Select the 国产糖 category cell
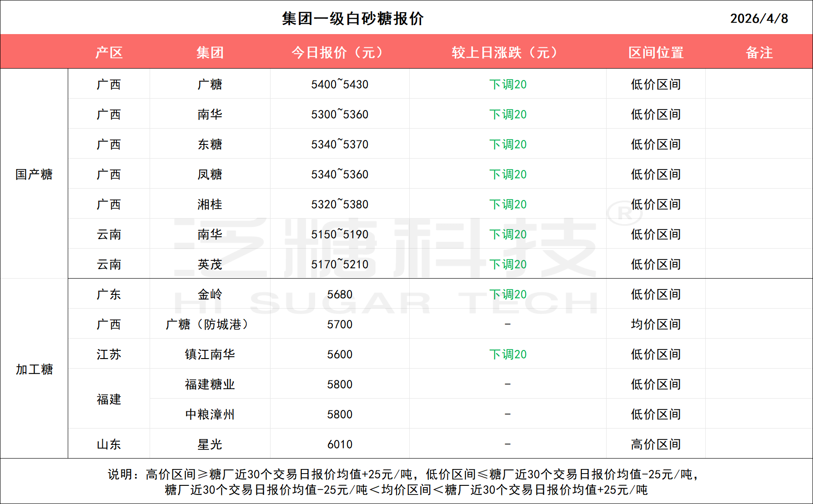Viewport: 813px width, 504px height. point(34,174)
